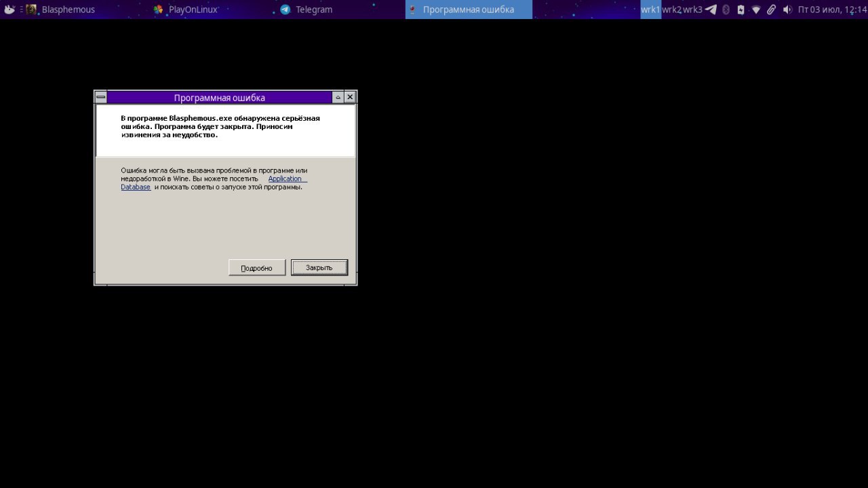868x488 pixels.
Task: Click the Подробно button
Action: click(x=257, y=267)
